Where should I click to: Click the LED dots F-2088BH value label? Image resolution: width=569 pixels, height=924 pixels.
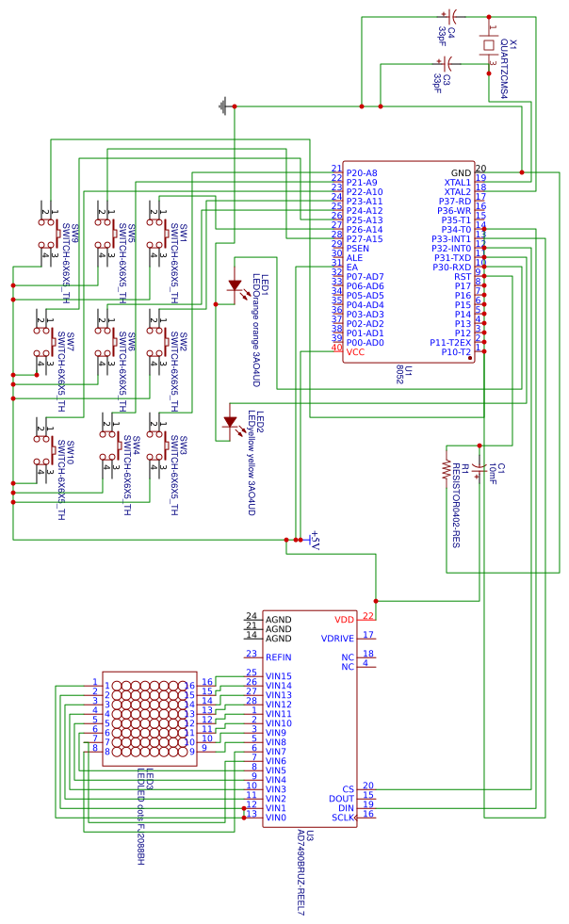141,817
